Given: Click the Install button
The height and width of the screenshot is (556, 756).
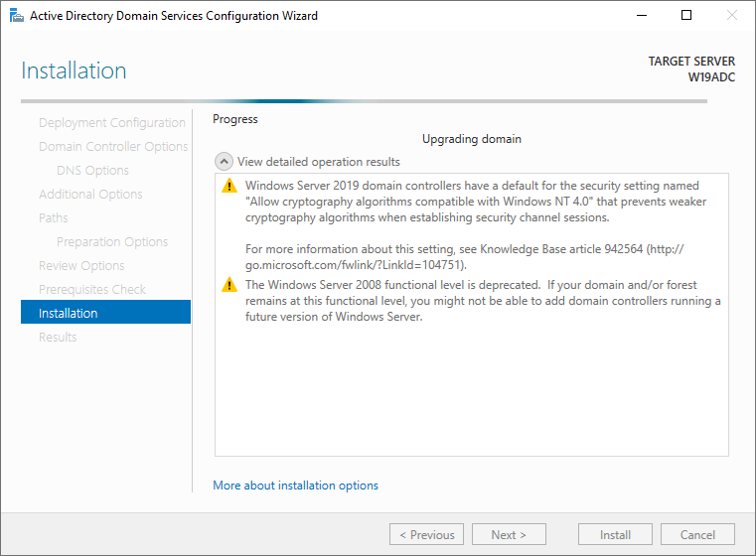Looking at the screenshot, I should (x=615, y=534).
